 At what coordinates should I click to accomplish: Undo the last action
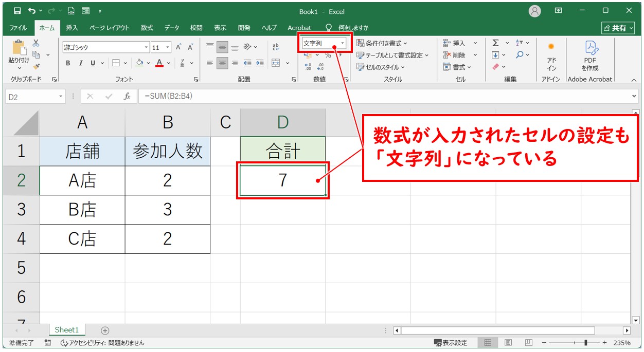32,10
